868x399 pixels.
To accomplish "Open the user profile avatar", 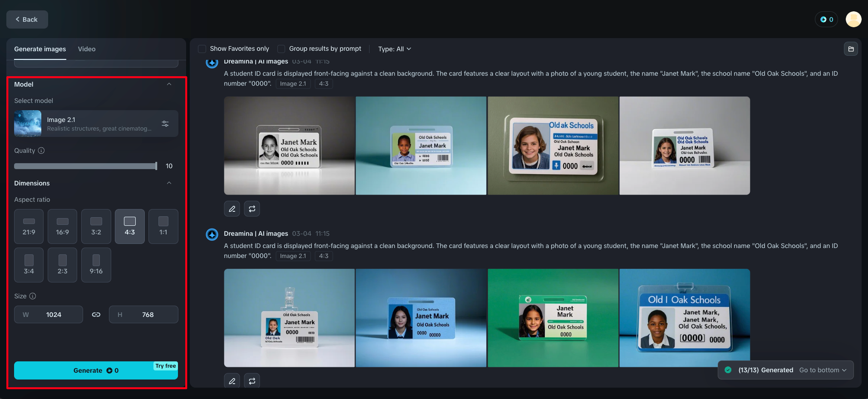I will pos(853,19).
